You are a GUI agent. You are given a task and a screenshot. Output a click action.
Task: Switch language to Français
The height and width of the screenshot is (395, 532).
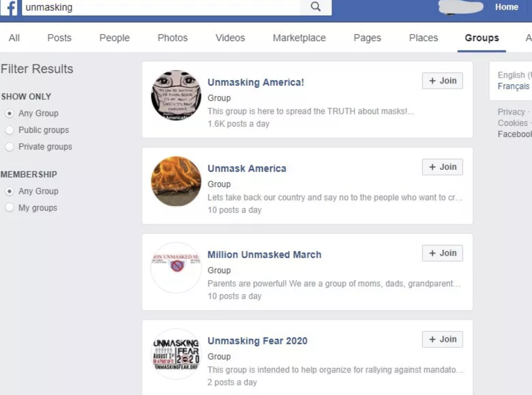pos(513,86)
